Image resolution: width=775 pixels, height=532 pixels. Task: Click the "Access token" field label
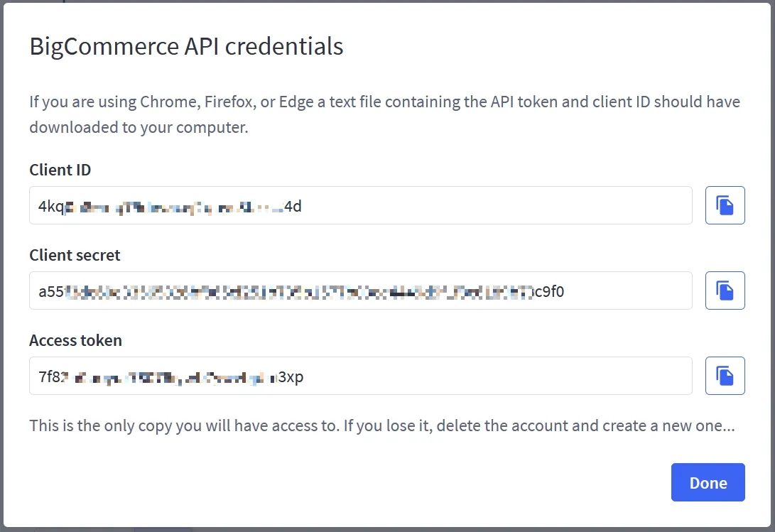click(75, 340)
